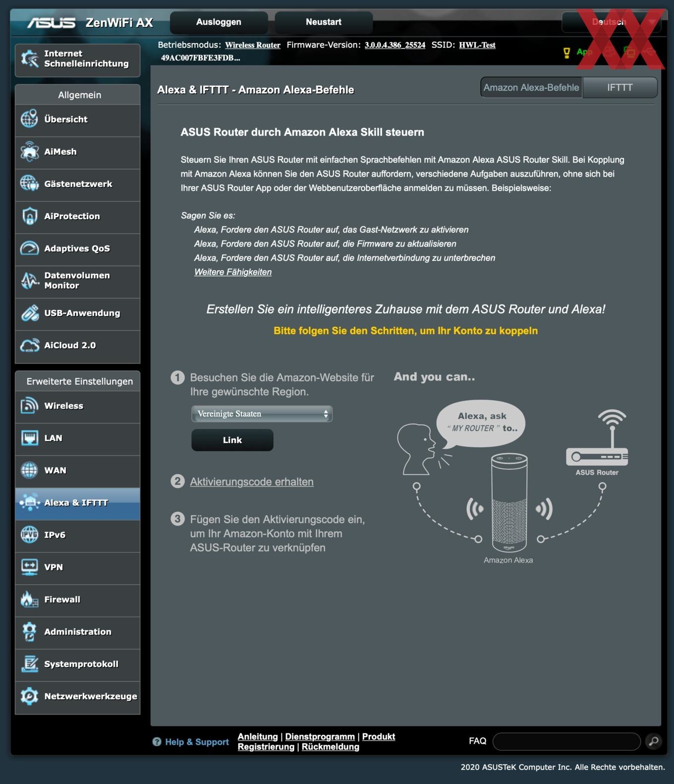Click the 49AC007FBFE3FDB... SSID text

tap(201, 58)
